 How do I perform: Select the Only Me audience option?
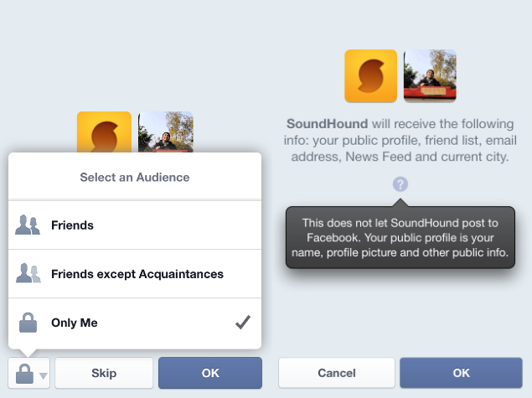(135, 323)
